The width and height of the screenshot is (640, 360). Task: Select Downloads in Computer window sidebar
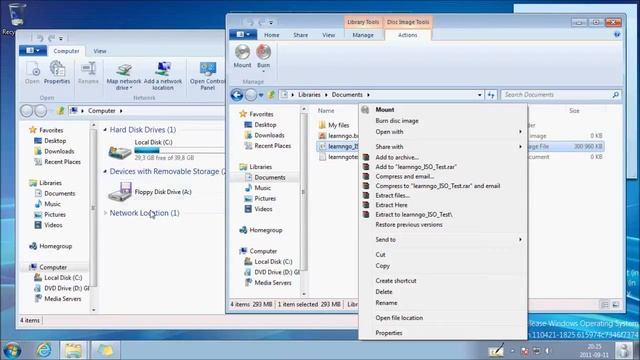[x=59, y=151]
